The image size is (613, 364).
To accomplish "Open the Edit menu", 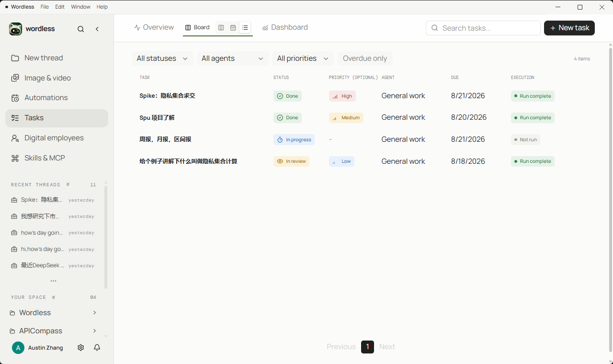I will [x=60, y=7].
